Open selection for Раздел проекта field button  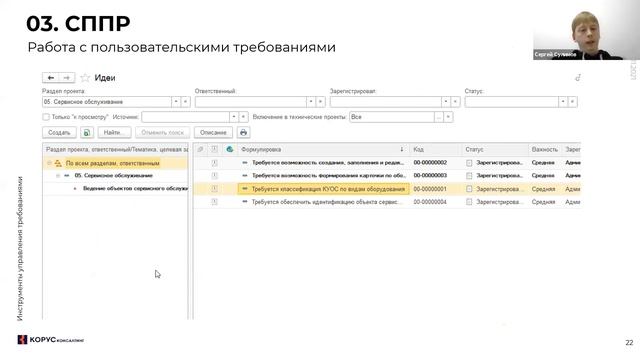pyautogui.click(x=185, y=102)
